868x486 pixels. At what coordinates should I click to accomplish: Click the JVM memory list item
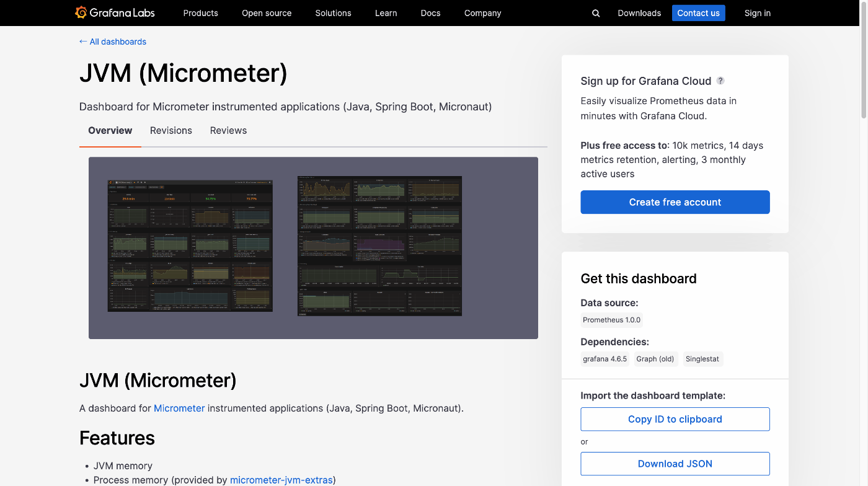click(x=123, y=466)
